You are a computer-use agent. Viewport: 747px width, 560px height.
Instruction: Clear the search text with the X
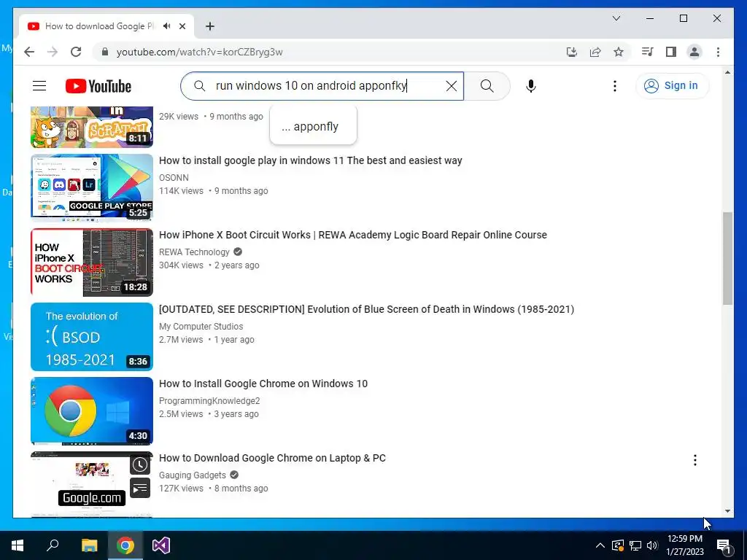point(451,86)
